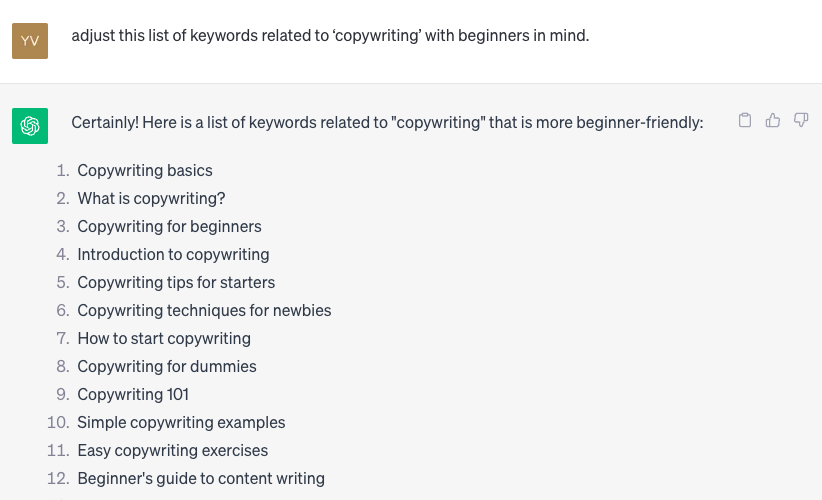Click the YV user avatar
822x500 pixels.
coord(30,41)
